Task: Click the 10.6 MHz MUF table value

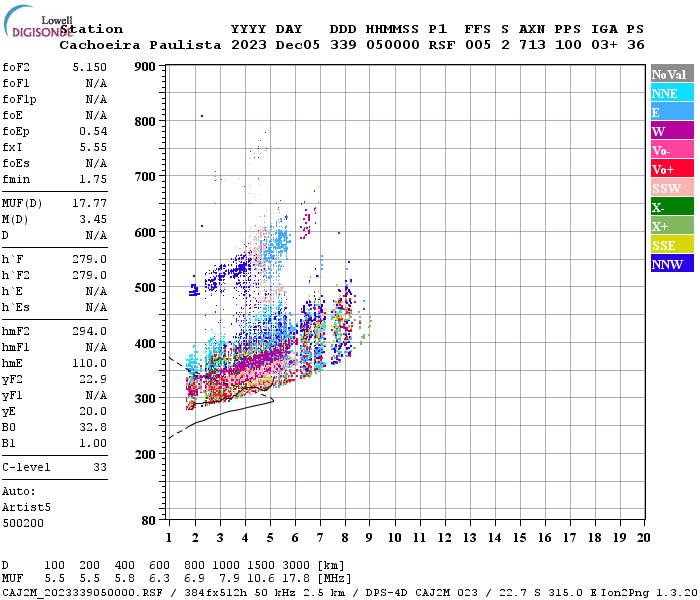Action: pos(261,579)
